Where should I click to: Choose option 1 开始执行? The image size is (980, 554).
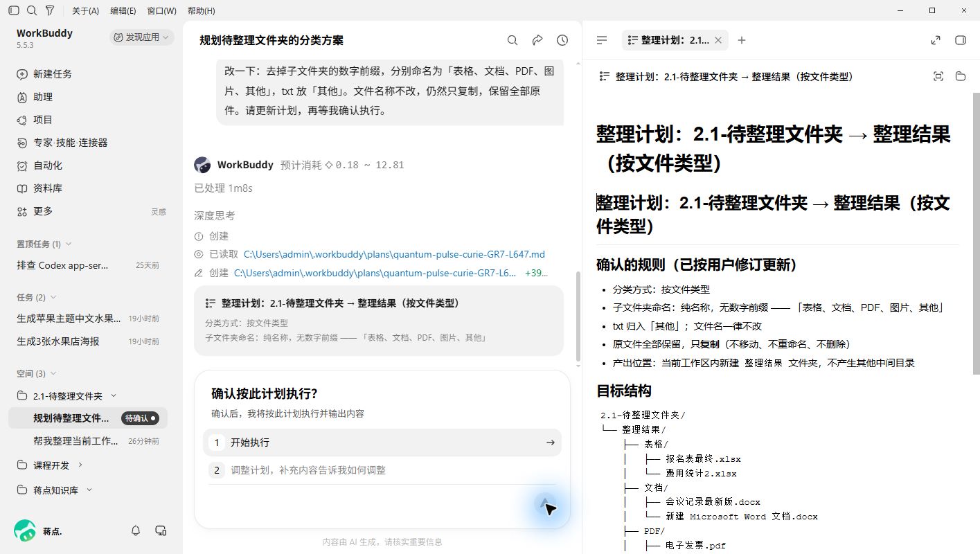pos(382,443)
